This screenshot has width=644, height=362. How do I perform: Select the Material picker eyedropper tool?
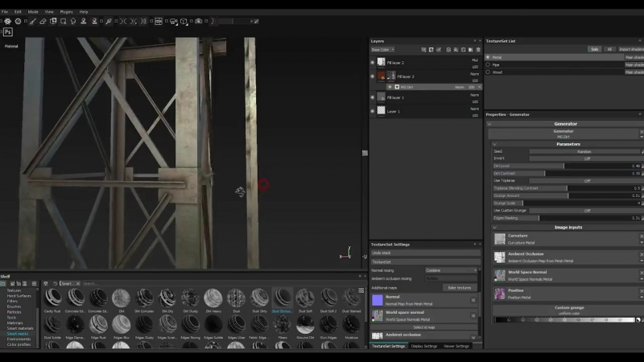click(109, 22)
